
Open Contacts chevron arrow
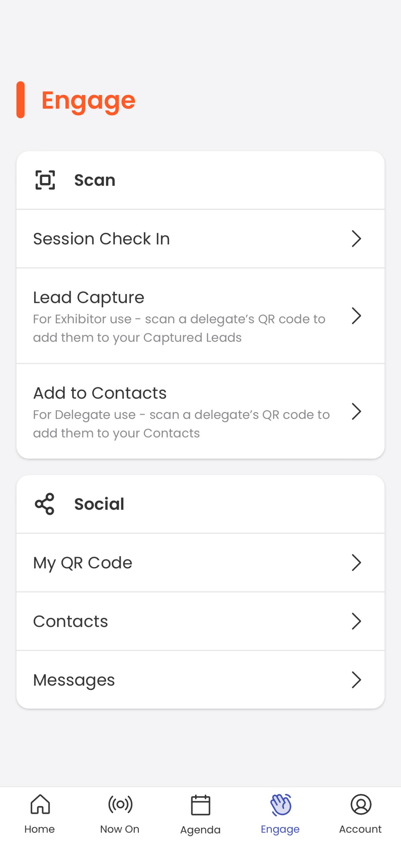pyautogui.click(x=356, y=621)
